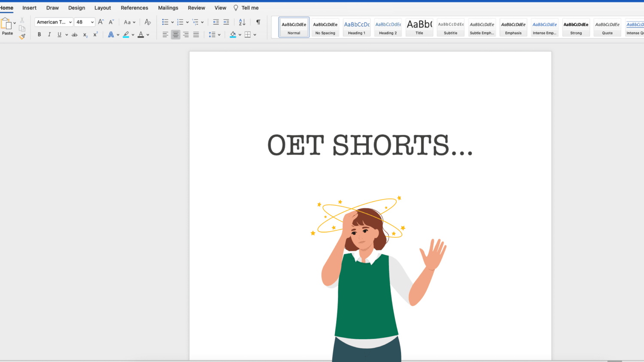Open font color dropdown arrow
The image size is (644, 362).
pos(148,35)
